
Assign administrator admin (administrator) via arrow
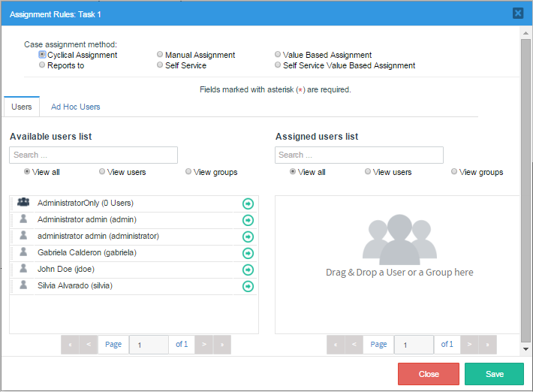coord(248,237)
